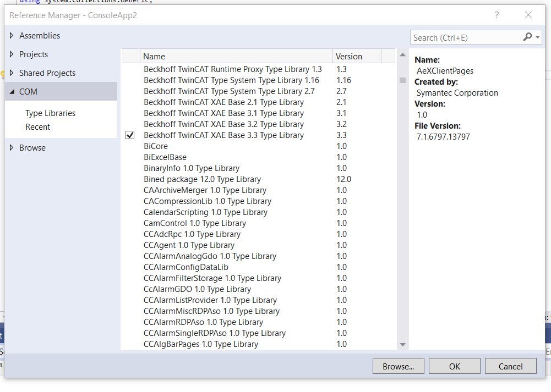Uncheck Beckhoff TwinCAT XAE Base 3.3 Type Library

click(x=130, y=135)
